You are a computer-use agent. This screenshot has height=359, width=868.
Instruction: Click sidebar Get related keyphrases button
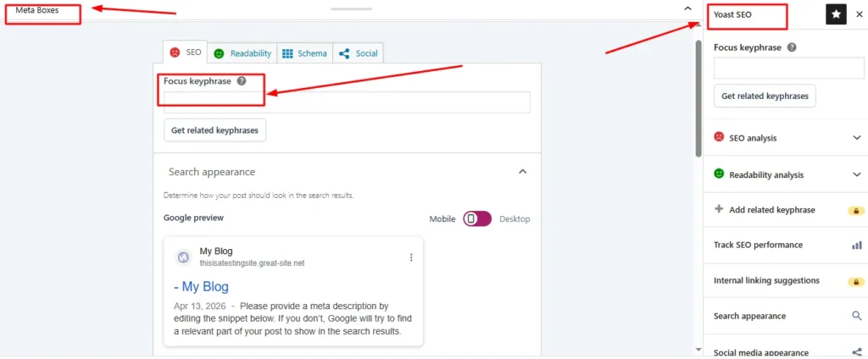point(765,96)
